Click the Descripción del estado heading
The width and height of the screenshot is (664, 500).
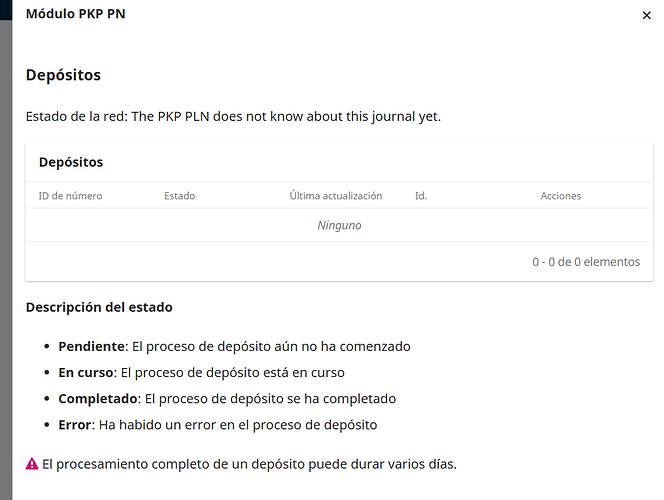(99, 307)
